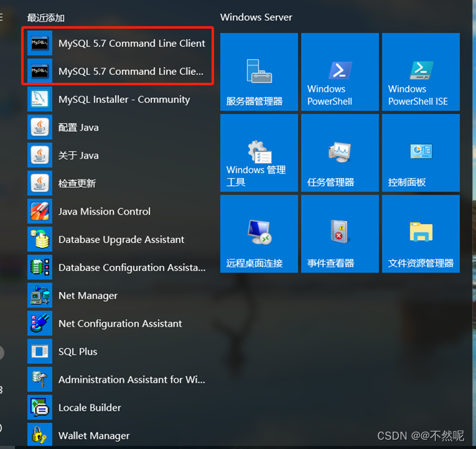Click the 'SQL Plus' label
This screenshot has width=476, height=449.
click(78, 352)
